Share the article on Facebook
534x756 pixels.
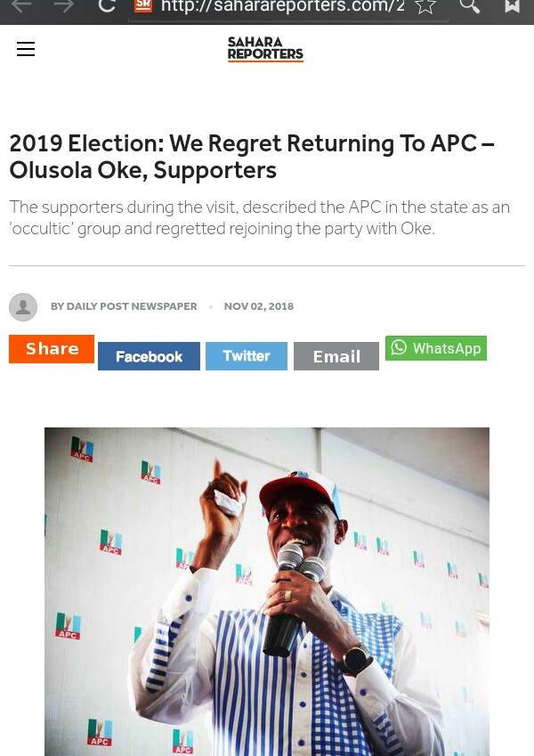pos(149,356)
